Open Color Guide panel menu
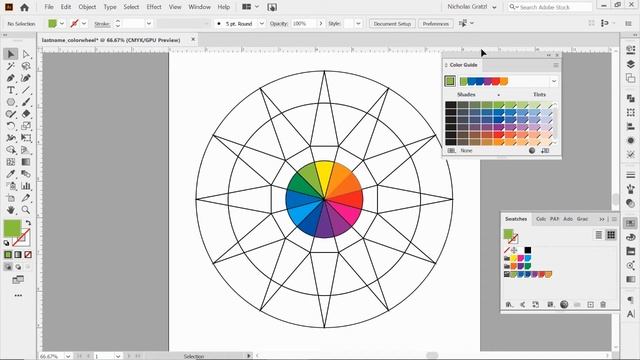 [556, 65]
